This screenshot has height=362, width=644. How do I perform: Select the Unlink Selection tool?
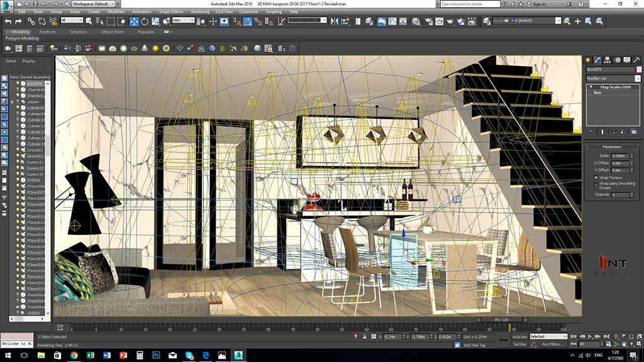42,21
